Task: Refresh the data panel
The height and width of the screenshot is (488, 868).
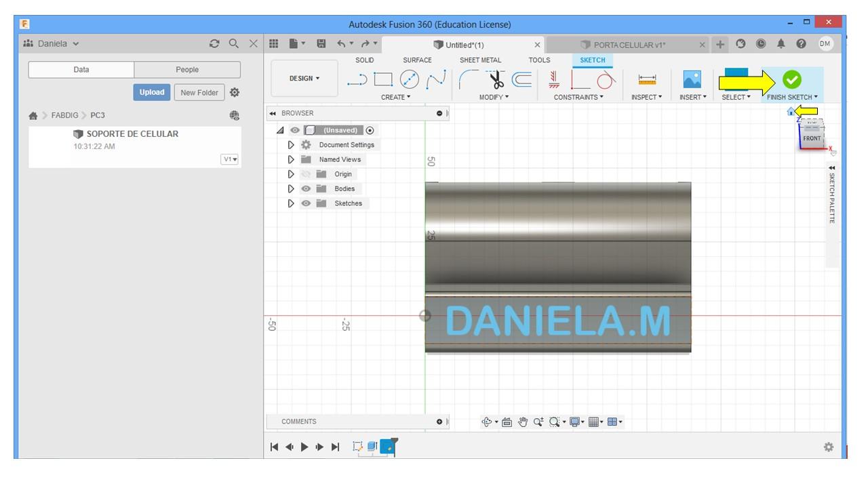Action: coord(215,43)
